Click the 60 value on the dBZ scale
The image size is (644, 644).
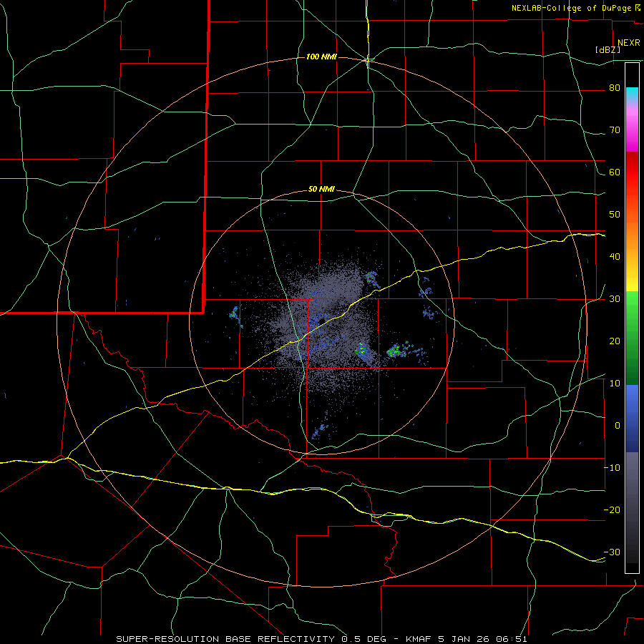(615, 172)
